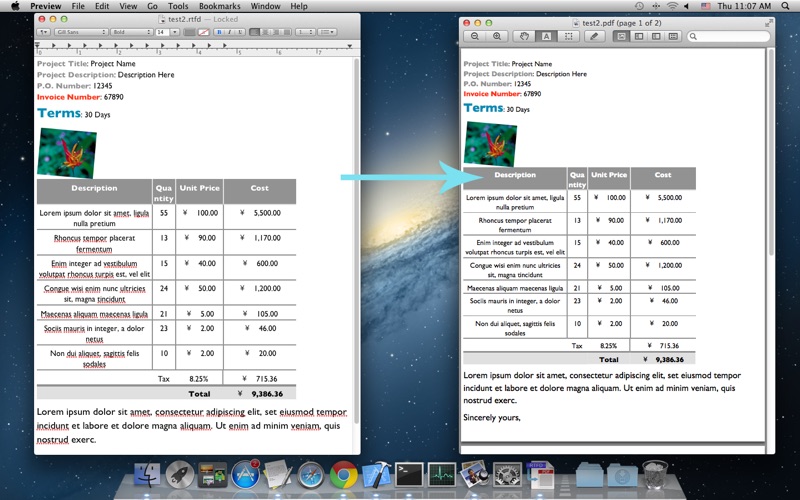Open the list bullets dropdown
Viewport: 800px width, 500px height.
coord(327,32)
